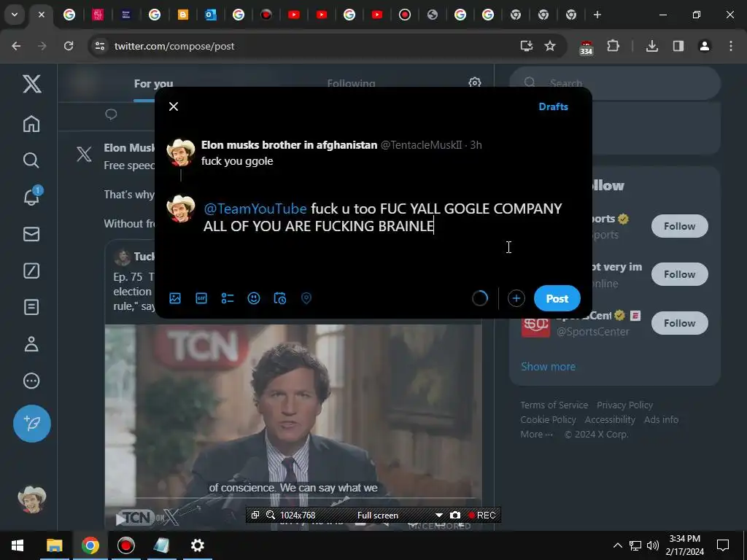Open Chrome three-dot menu
Screen dimensions: 747x560
pyautogui.click(x=731, y=46)
